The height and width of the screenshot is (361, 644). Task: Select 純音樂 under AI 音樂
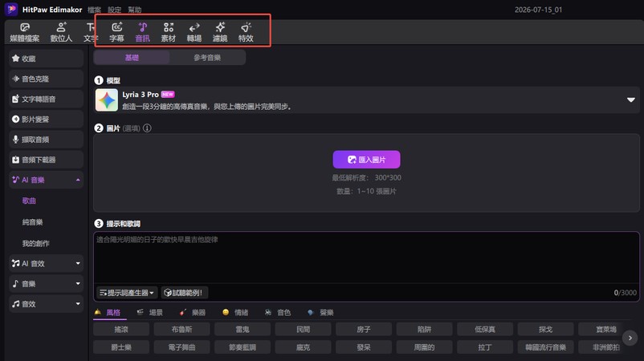point(32,222)
